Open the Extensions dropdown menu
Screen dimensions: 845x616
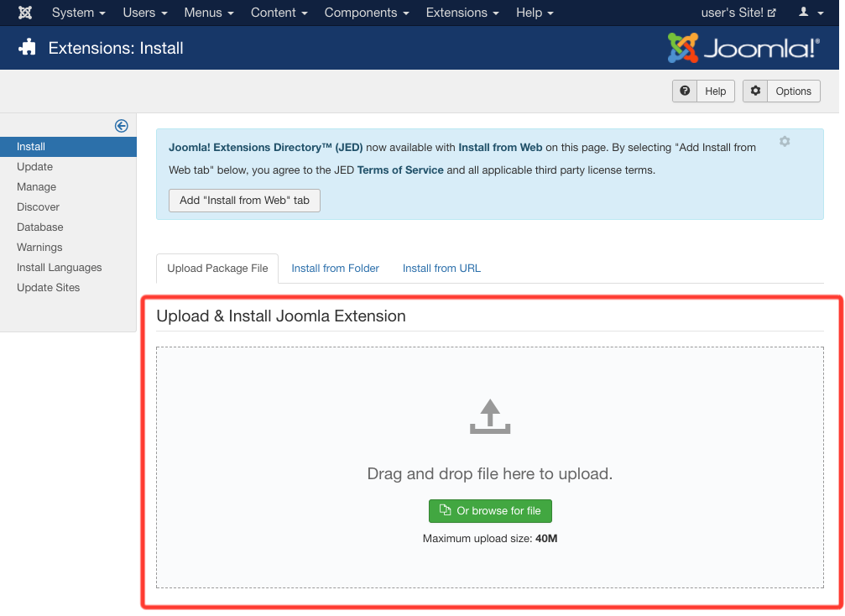462,13
